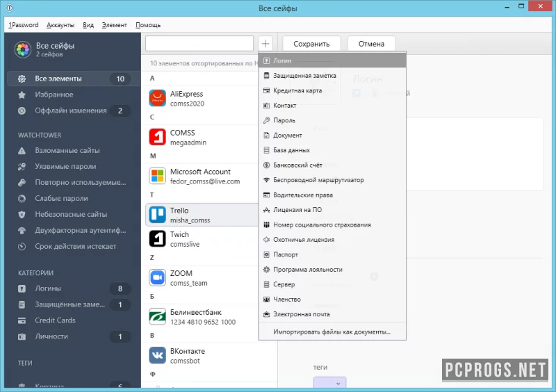Choose Беспроводной маршрутизатор item type
The width and height of the screenshot is (556, 392).
coord(332,180)
